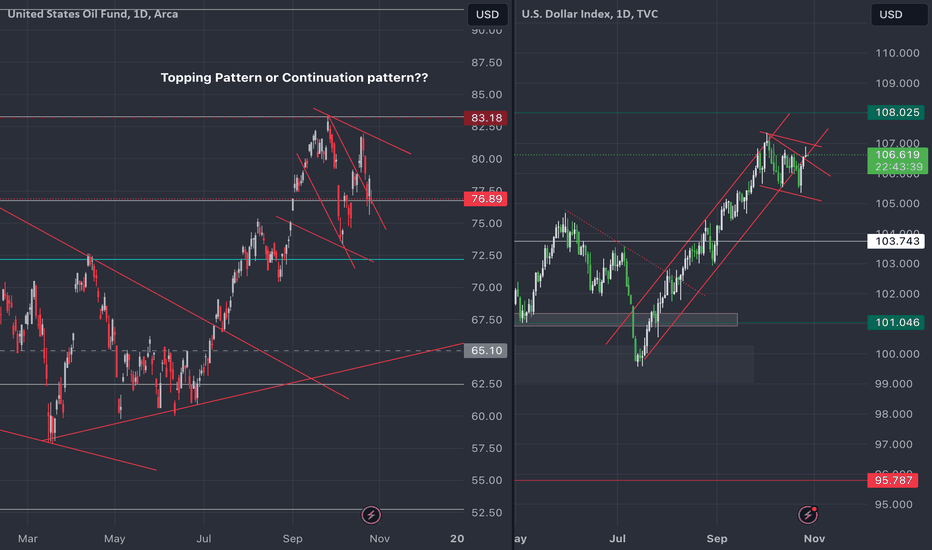Screen dimensions: 932x550
Task: Click the Sep label on the dollar index time axis
Action: tap(717, 539)
